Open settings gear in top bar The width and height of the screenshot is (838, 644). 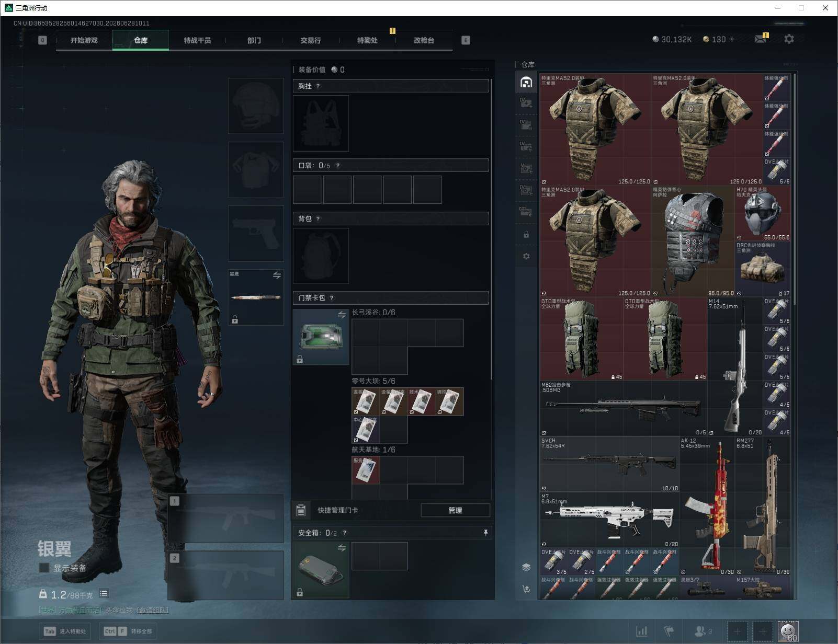coord(789,39)
